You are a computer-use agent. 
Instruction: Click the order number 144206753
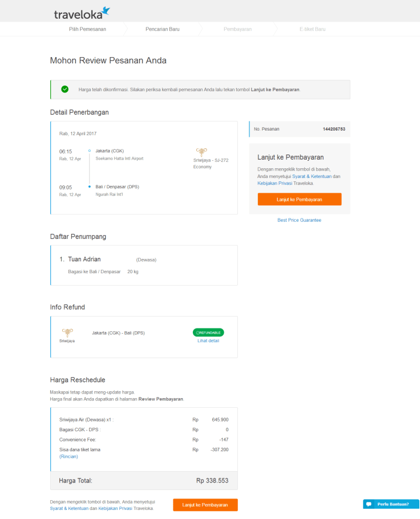pyautogui.click(x=334, y=129)
